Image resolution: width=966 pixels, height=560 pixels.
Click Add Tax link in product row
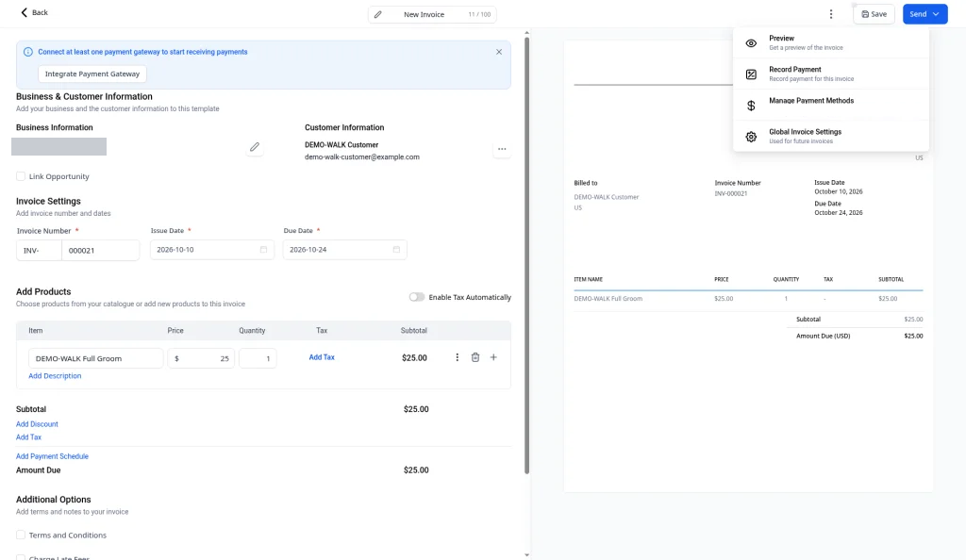[x=322, y=357]
